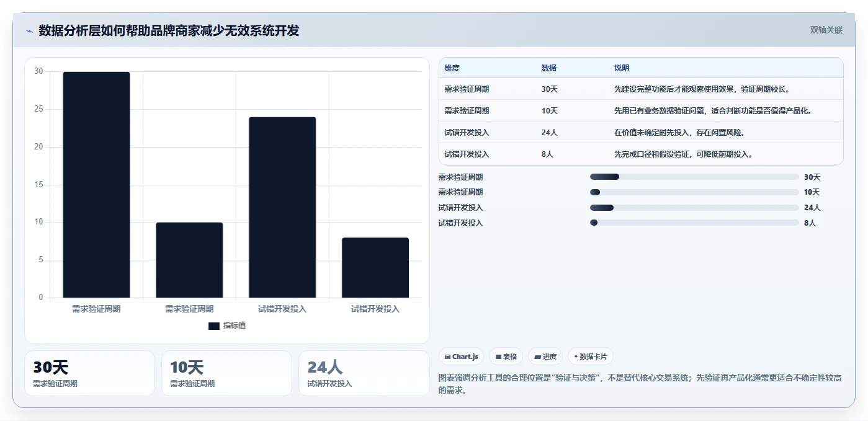
Task: Click the tallest bar valued 30
Action: [96, 185]
